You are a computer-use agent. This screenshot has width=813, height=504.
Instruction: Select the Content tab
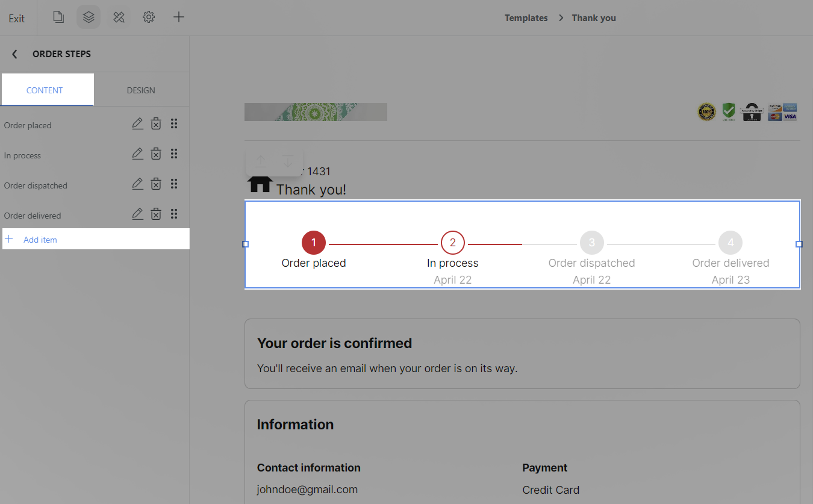45,90
